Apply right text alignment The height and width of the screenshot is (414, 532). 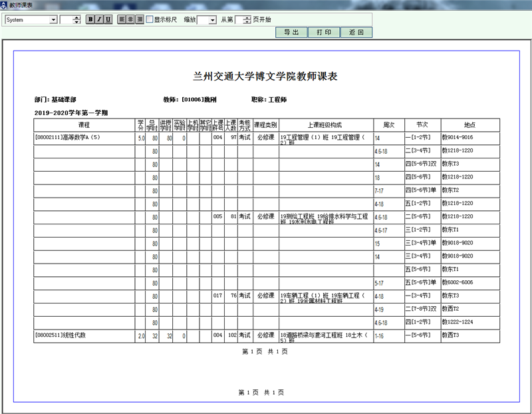click(x=140, y=20)
